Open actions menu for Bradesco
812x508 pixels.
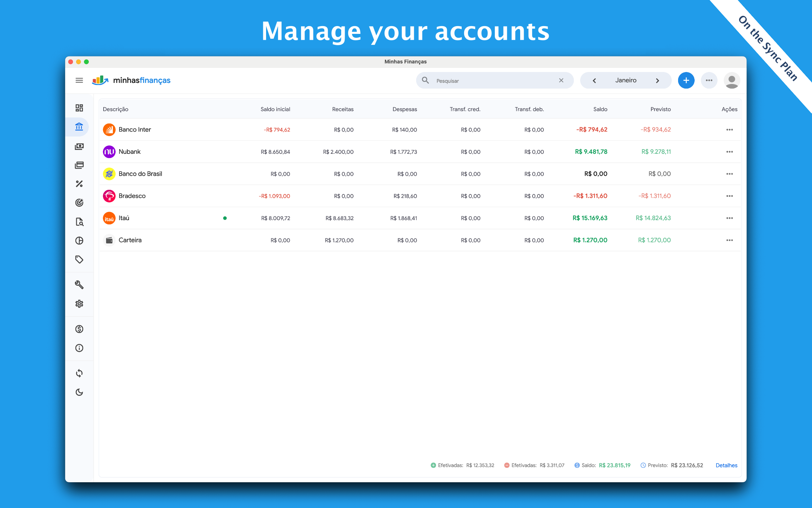[730, 196]
